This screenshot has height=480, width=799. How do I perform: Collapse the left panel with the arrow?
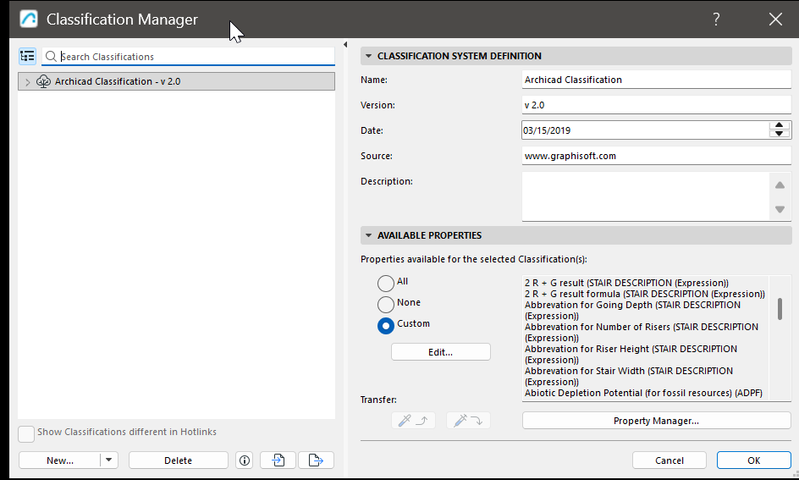345,45
